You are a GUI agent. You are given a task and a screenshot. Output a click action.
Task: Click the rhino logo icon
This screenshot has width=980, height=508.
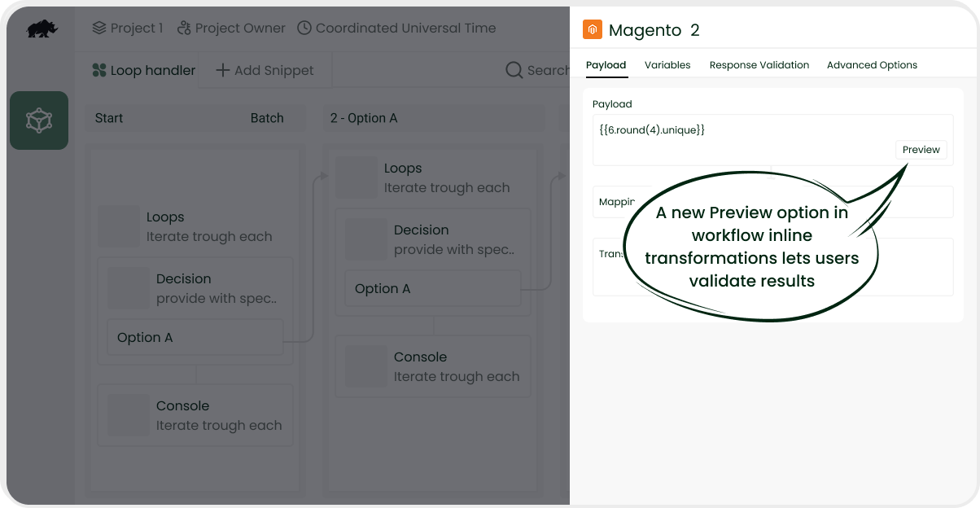(x=42, y=29)
